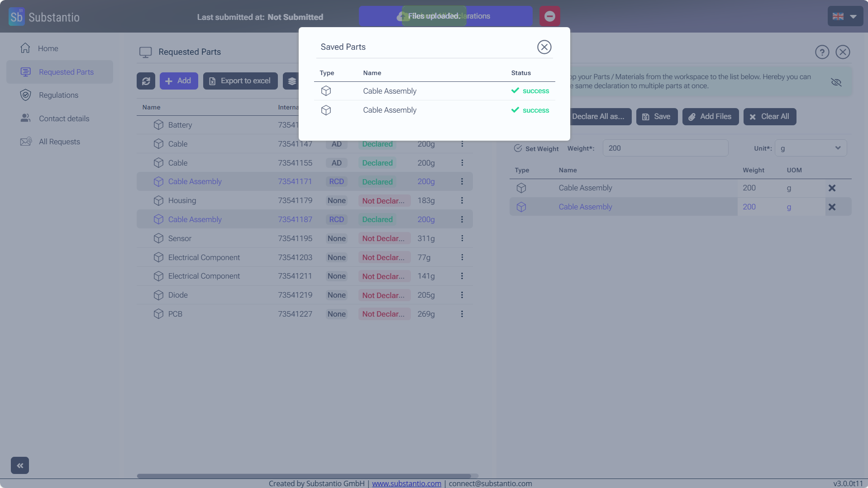Collapse the sidebar with double-chevron icon

20,465
